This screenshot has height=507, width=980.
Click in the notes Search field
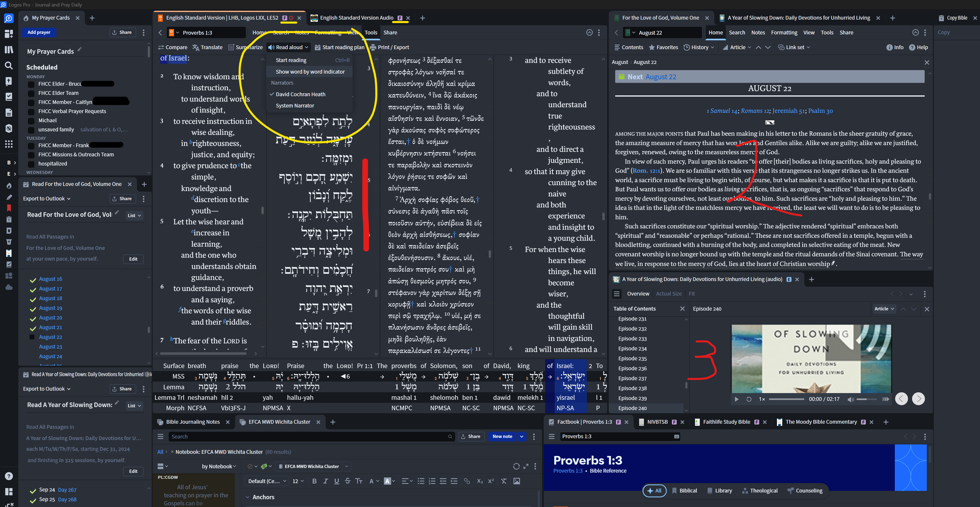pos(311,437)
